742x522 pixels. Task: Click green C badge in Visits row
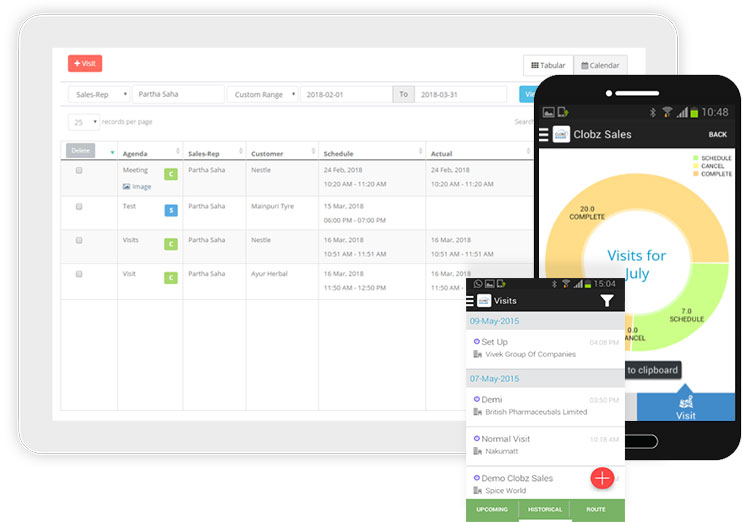pos(171,244)
